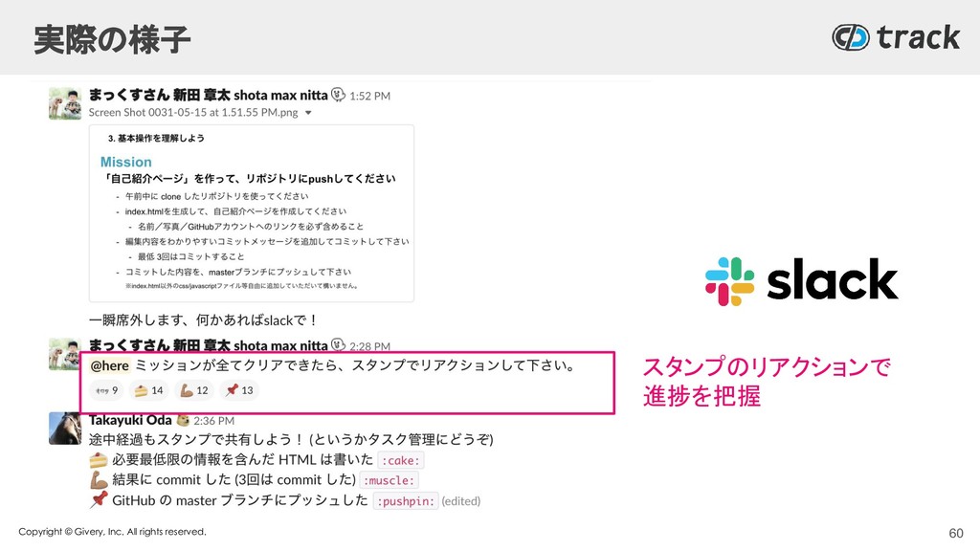
Task: Click the status emoji next to the 1:52 PM name
Action: point(338,95)
